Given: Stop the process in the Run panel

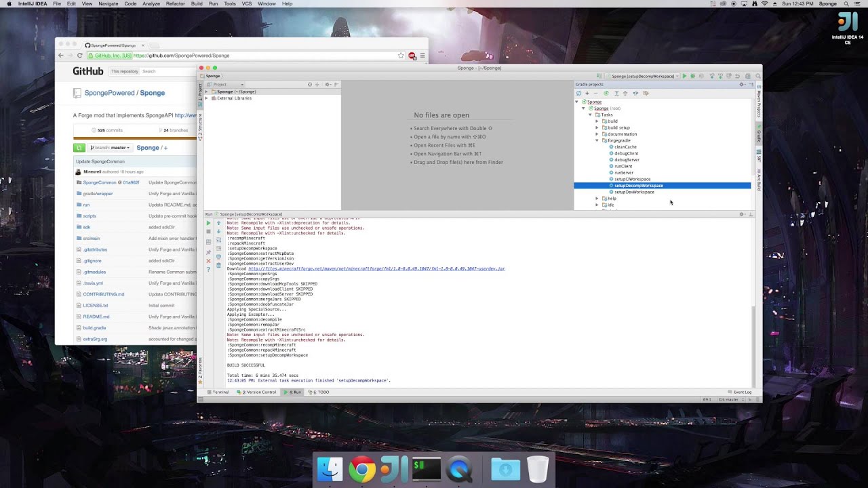Looking at the screenshot, I should point(208,231).
